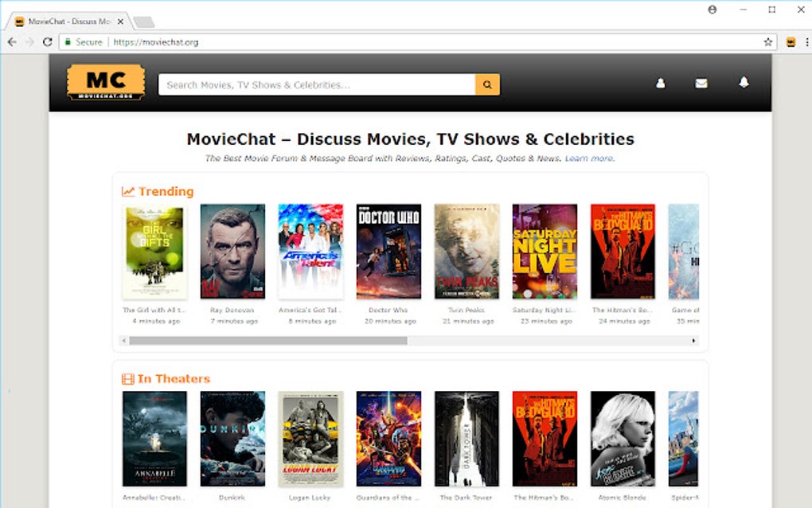Screen dimensions: 812x508
Task: Click the Trending chart icon
Action: [x=127, y=191]
